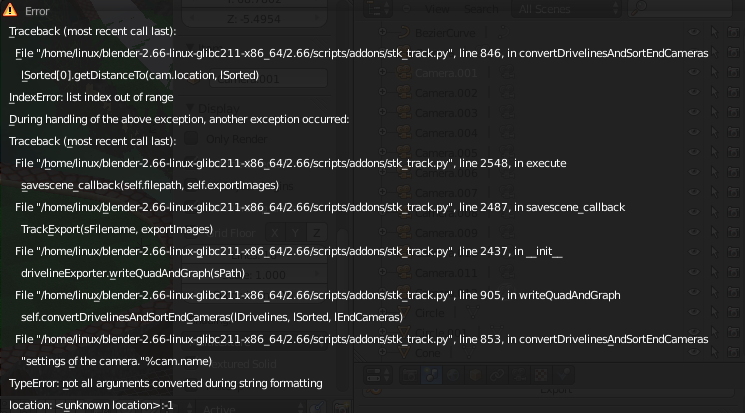This screenshot has width=745, height=413.
Task: Open the Object properties tab icon
Action: [475, 373]
